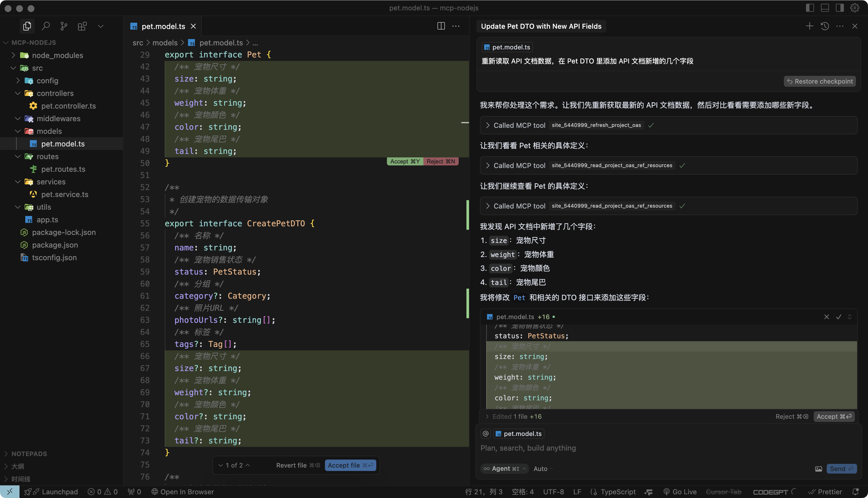Toggle the secondary sidebar visibility
Image resolution: width=868 pixels, height=498 pixels.
click(x=840, y=7)
